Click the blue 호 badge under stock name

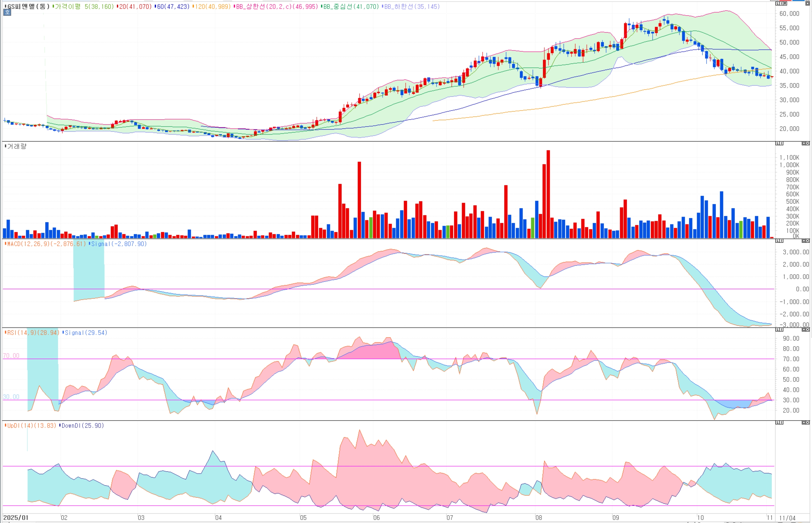coord(7,12)
